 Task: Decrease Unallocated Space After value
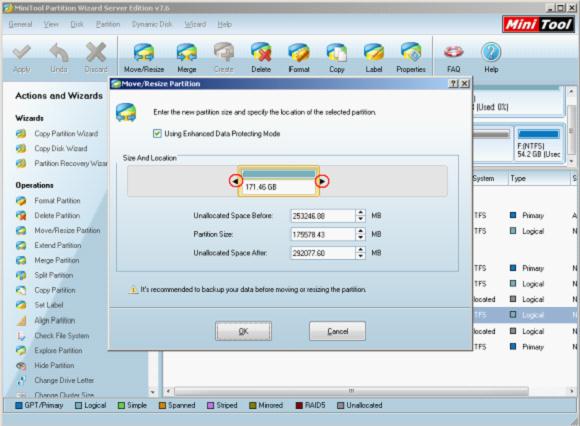pyautogui.click(x=360, y=256)
